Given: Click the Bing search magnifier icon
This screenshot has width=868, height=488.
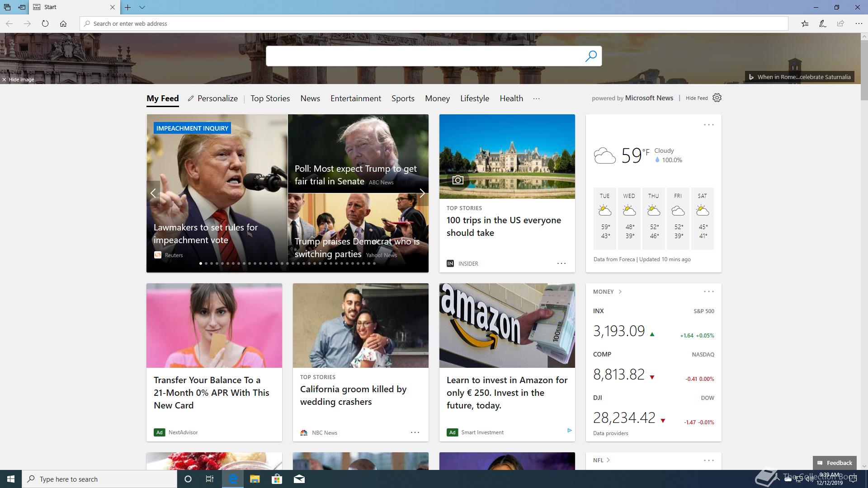Looking at the screenshot, I should pyautogui.click(x=591, y=56).
